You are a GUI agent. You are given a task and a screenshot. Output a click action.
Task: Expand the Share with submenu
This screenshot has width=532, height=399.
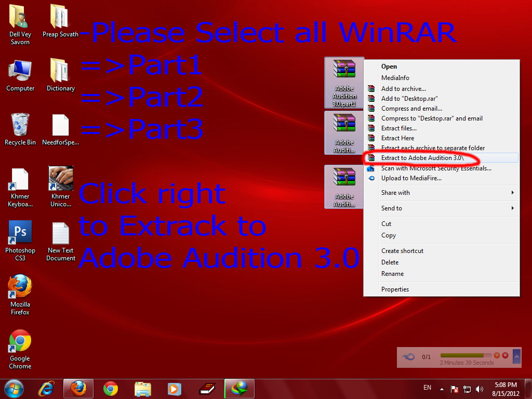point(442,193)
